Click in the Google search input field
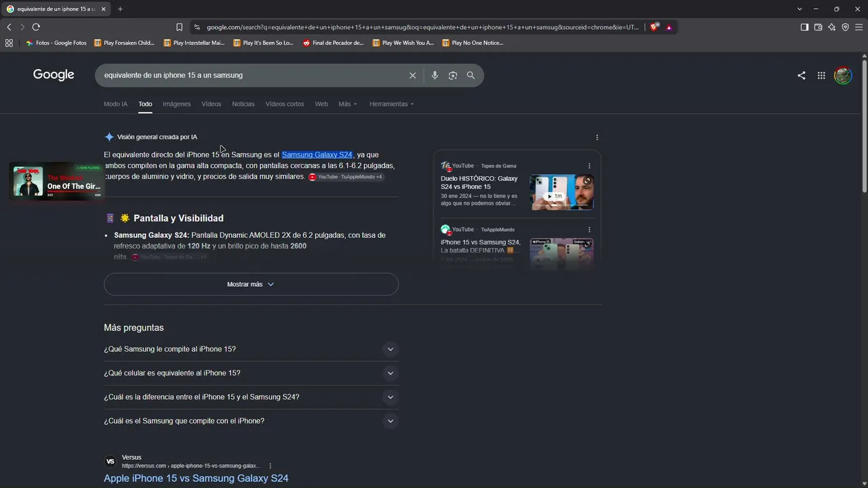 coord(252,75)
